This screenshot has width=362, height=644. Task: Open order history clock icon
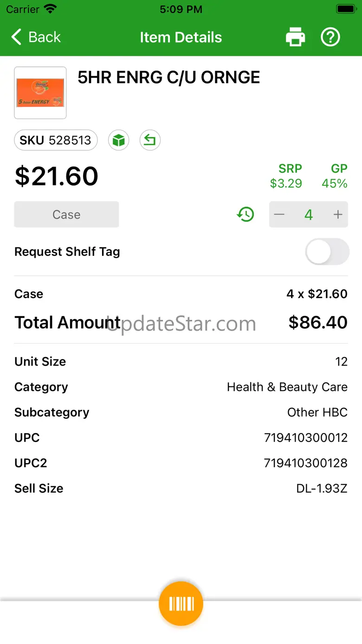point(246,215)
